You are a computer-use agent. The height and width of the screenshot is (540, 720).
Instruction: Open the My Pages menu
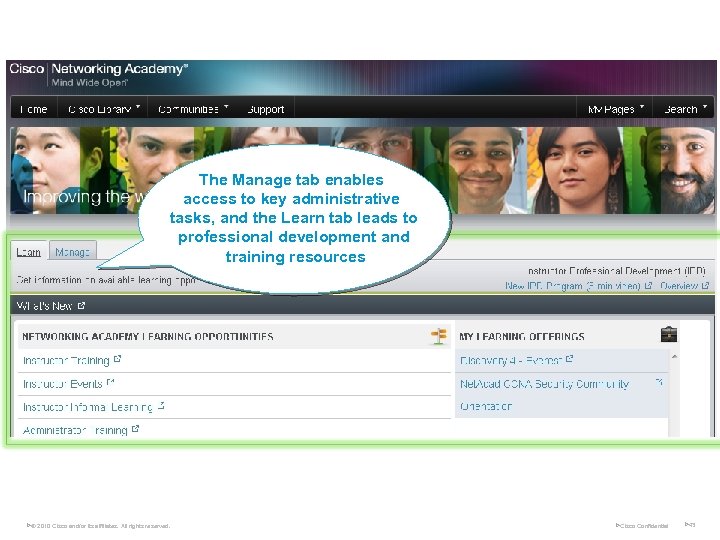click(611, 109)
